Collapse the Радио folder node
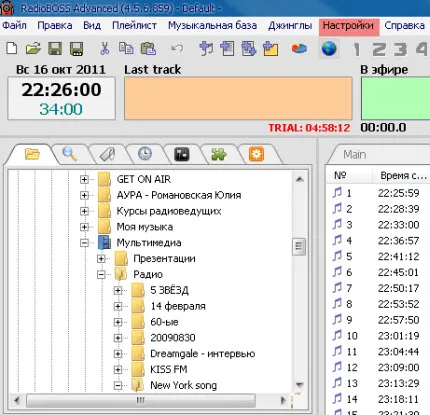This screenshot has height=415, width=430. click(x=101, y=275)
